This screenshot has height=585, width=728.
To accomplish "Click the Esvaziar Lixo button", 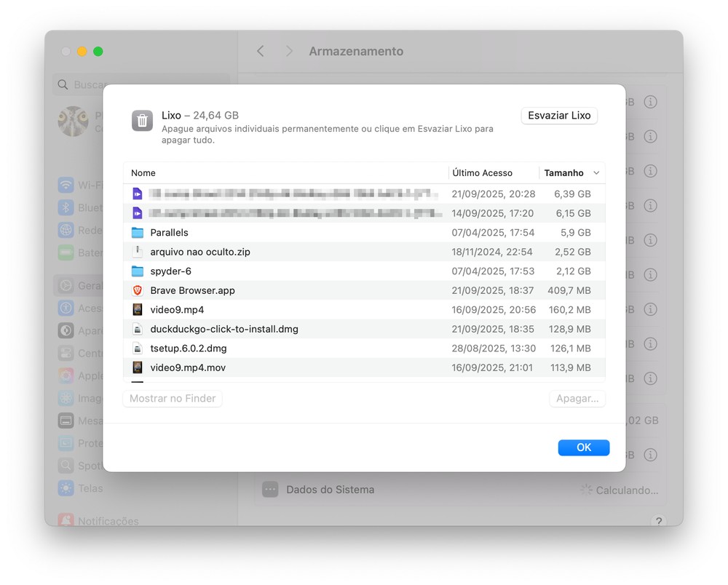I will coord(559,116).
